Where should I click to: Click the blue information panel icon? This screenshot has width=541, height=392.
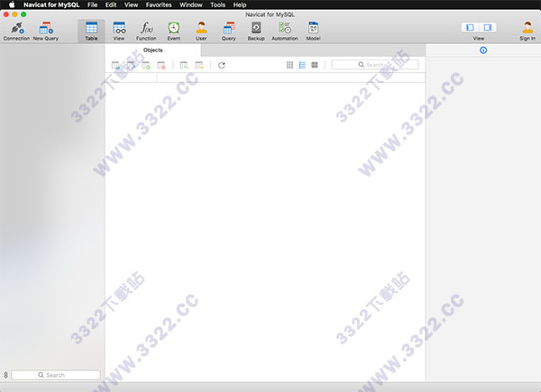(x=483, y=50)
